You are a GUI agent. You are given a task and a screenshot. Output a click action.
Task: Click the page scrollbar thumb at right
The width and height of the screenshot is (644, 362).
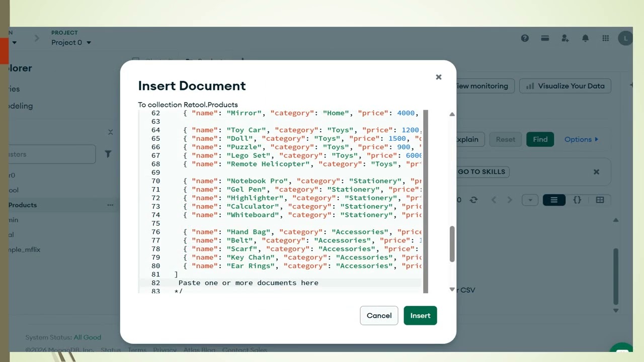[616, 276]
